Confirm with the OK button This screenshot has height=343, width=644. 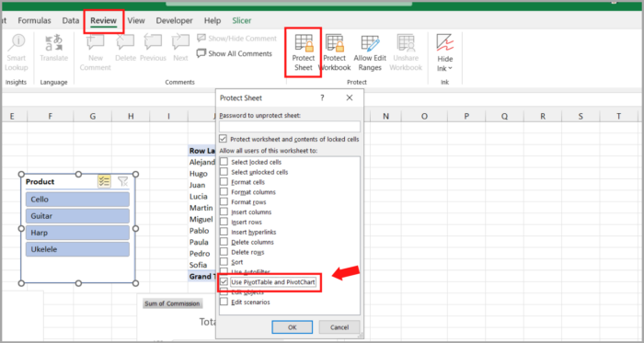(292, 327)
